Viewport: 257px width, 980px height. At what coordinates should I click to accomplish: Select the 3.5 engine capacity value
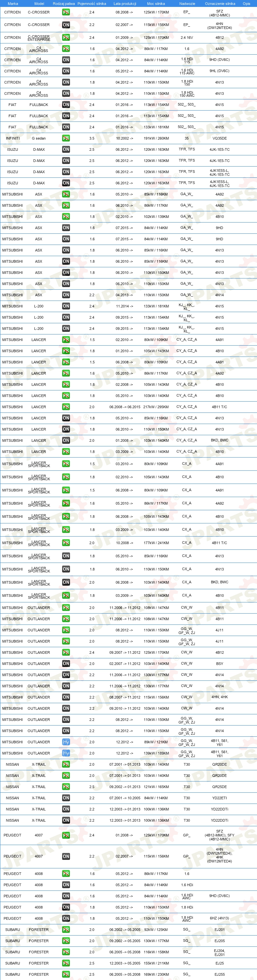91,139
